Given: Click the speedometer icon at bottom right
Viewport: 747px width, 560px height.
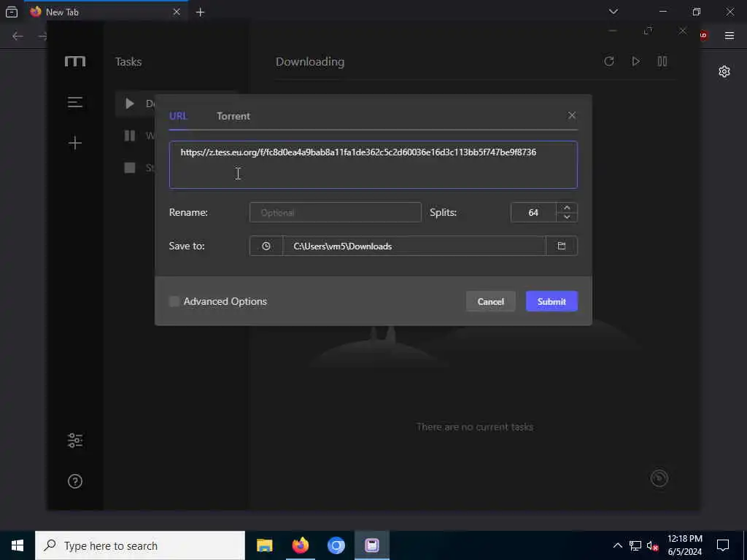Looking at the screenshot, I should click(x=659, y=478).
